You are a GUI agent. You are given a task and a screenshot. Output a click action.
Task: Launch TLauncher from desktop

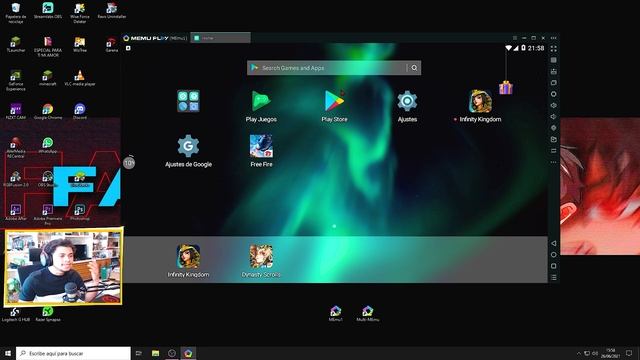pos(16,44)
